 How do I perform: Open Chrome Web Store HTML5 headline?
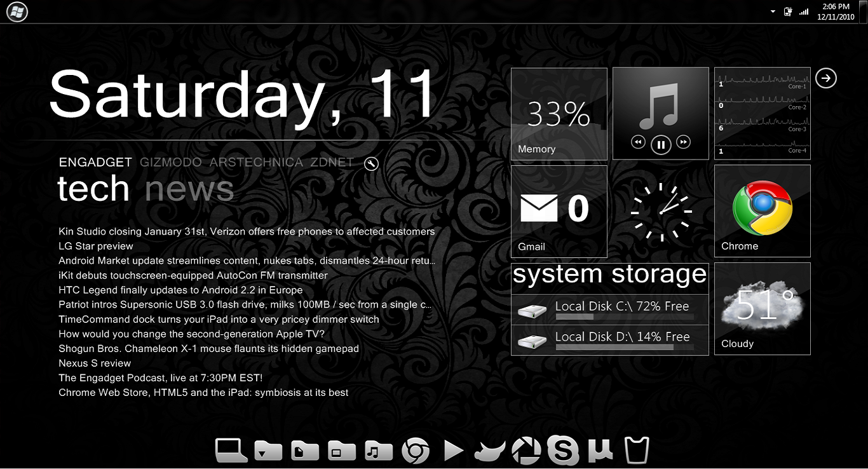(x=203, y=392)
